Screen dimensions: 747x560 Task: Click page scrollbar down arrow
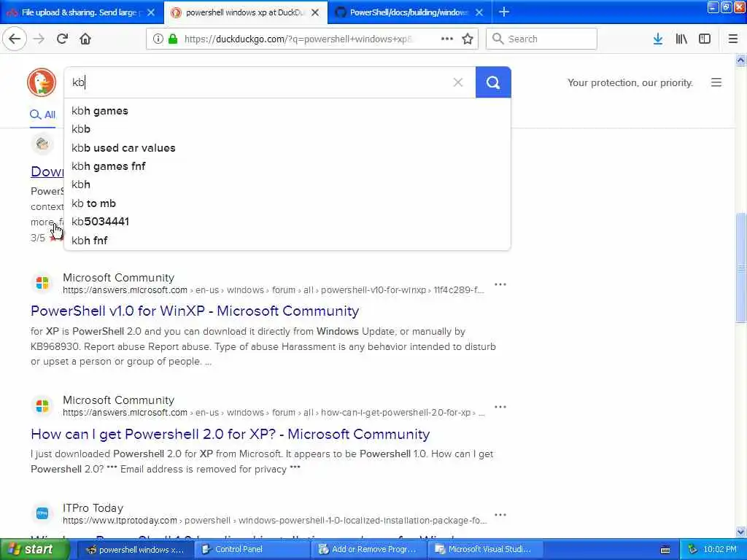(x=741, y=532)
